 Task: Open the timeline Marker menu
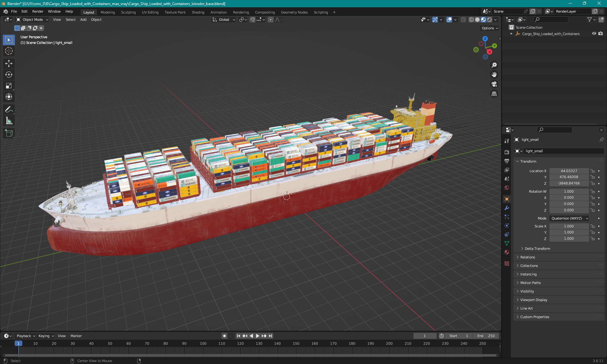coord(76,336)
